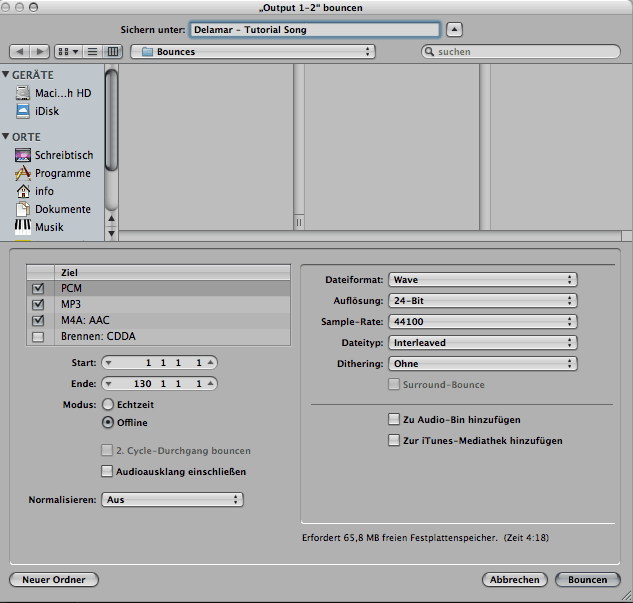Decrease the Start position value
The image size is (633, 603).
pyautogui.click(x=108, y=362)
